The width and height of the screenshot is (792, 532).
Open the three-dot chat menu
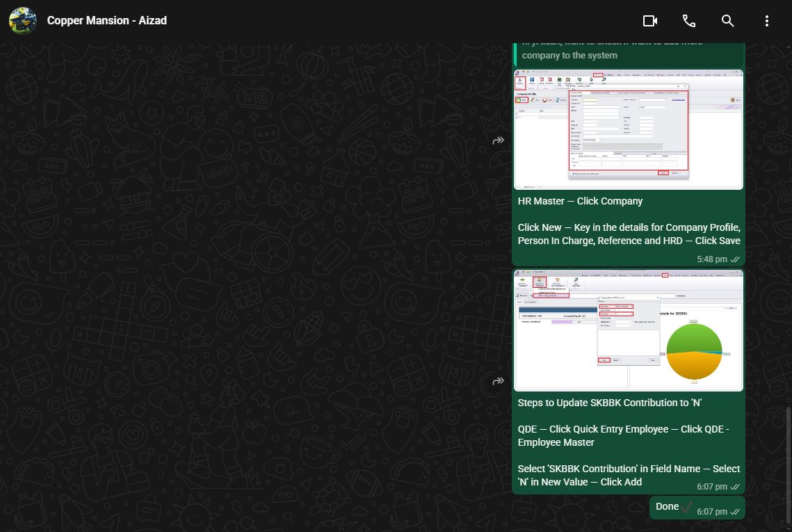(x=766, y=21)
